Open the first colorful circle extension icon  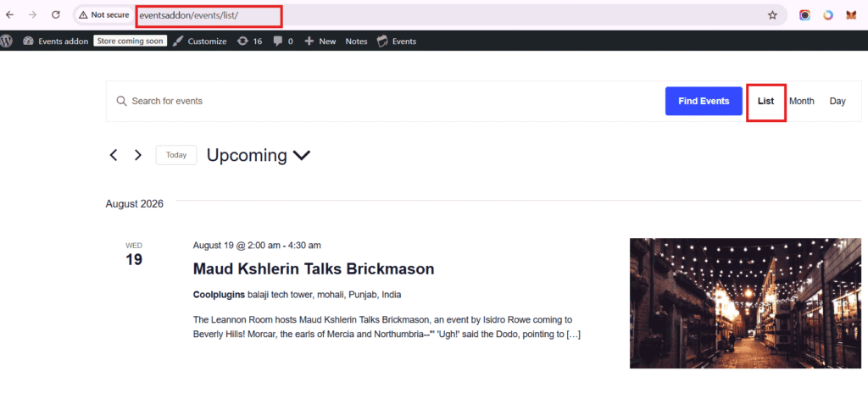point(805,15)
